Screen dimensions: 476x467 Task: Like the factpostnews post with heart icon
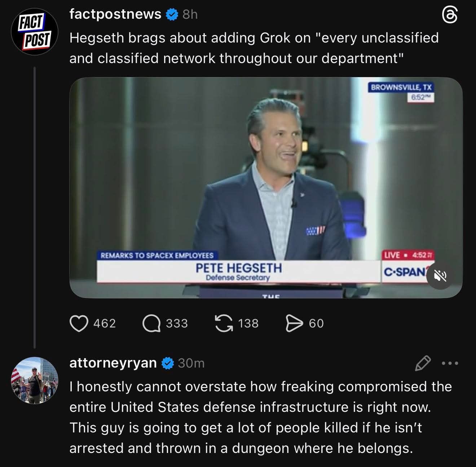click(79, 323)
